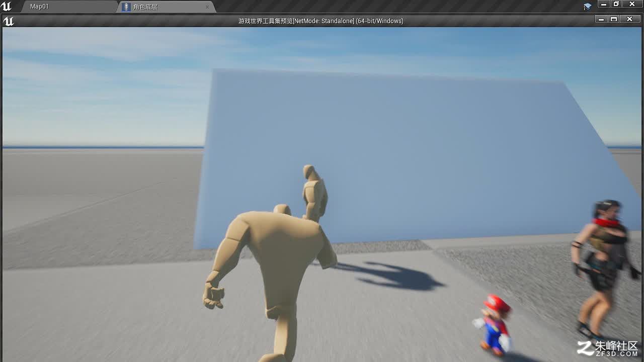
Task: Click the Unreal Engine logo in editor title bar
Action: [x=7, y=6]
